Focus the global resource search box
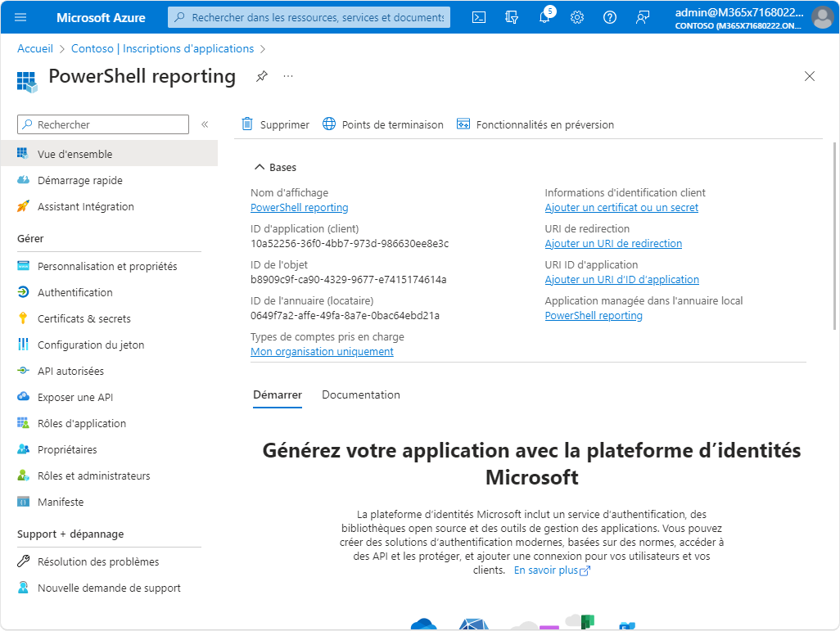Screen dimensions: 840x631 (x=309, y=18)
